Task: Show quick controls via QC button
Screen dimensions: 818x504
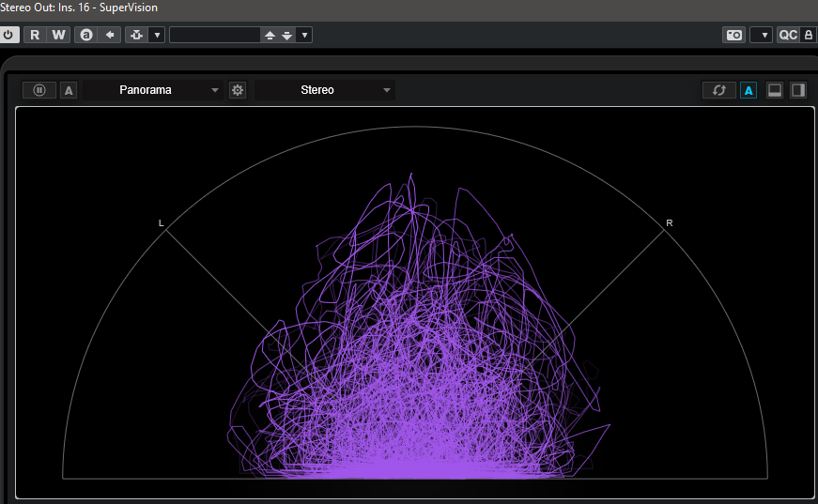Action: point(788,35)
